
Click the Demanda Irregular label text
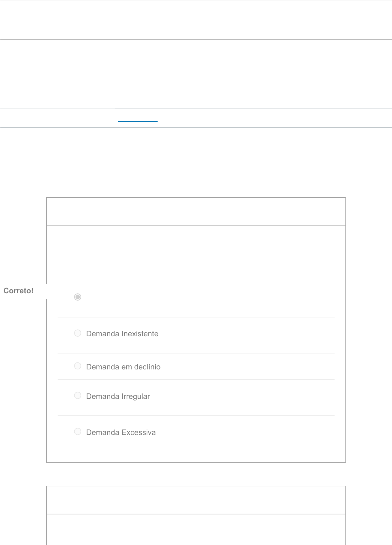118,396
